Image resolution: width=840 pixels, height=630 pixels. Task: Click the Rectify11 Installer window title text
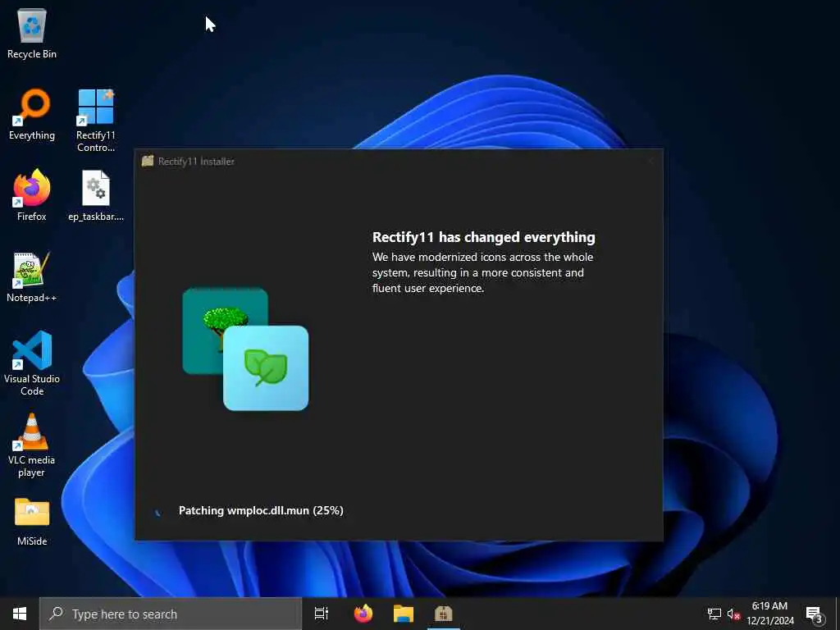(x=196, y=162)
